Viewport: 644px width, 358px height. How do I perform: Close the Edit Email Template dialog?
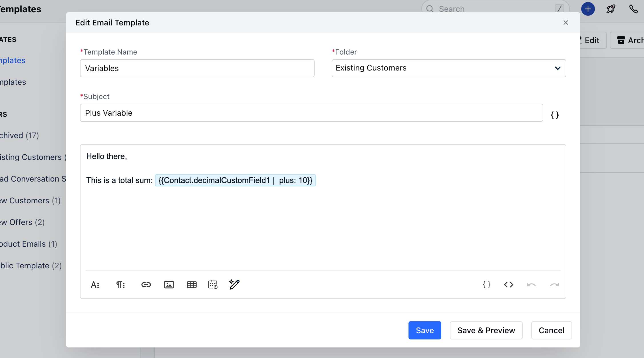[565, 23]
